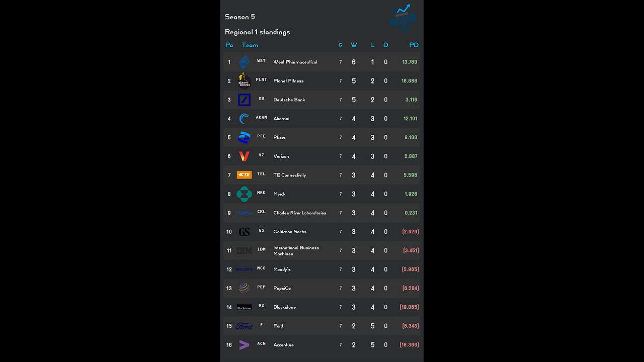Sort by the PD column header
Image resolution: width=644 pixels, height=362 pixels.
414,45
